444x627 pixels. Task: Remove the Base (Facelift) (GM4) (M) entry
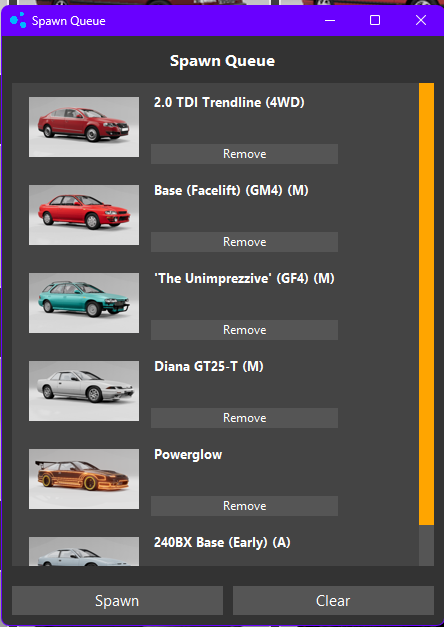(x=244, y=242)
